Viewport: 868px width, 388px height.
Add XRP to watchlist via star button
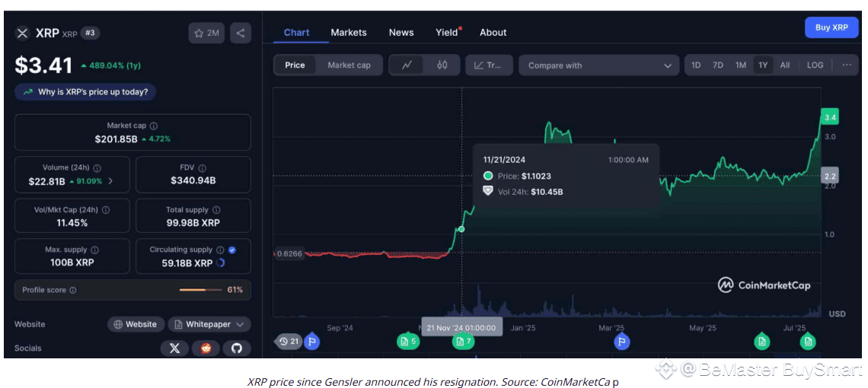(206, 33)
